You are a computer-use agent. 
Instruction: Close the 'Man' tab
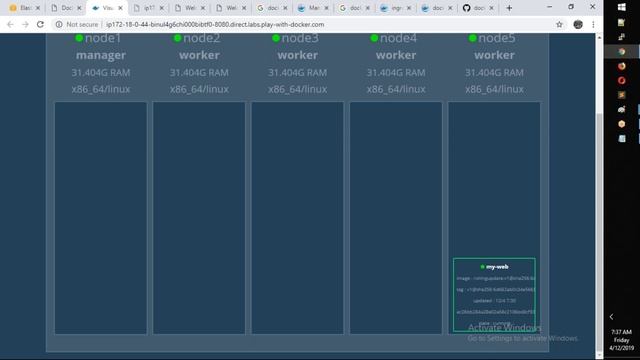(326, 8)
